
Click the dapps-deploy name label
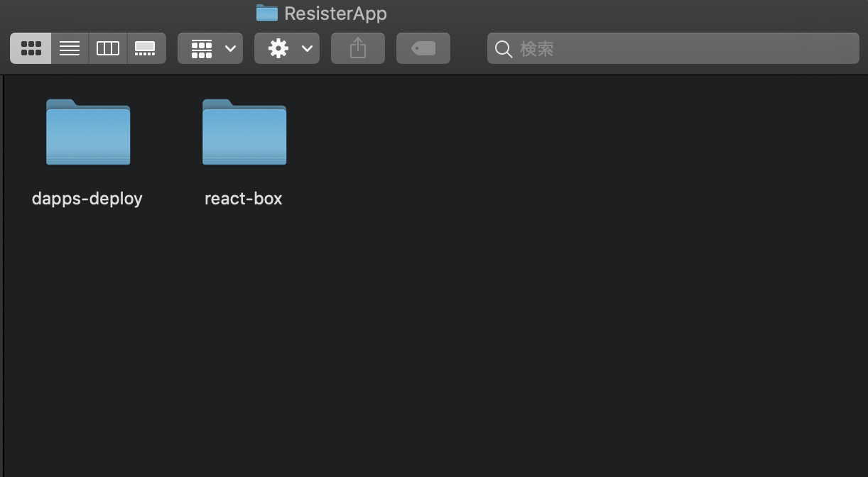pyautogui.click(x=87, y=199)
